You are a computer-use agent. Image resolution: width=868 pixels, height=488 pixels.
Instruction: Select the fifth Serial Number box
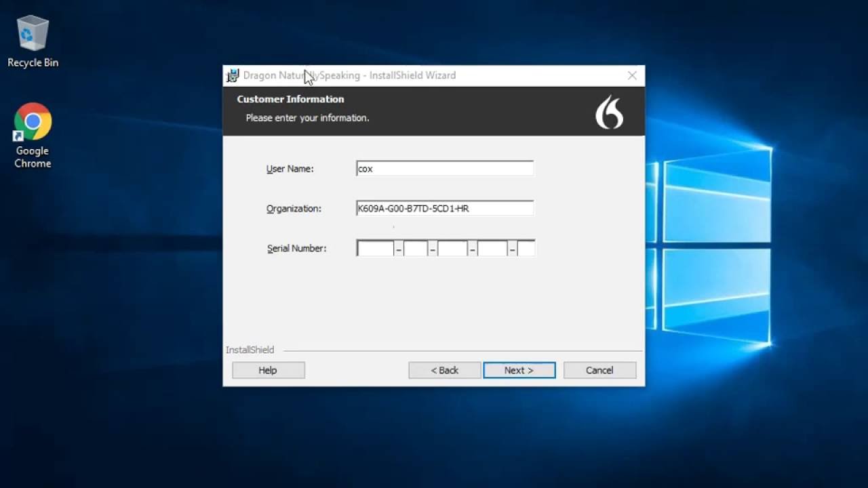526,248
